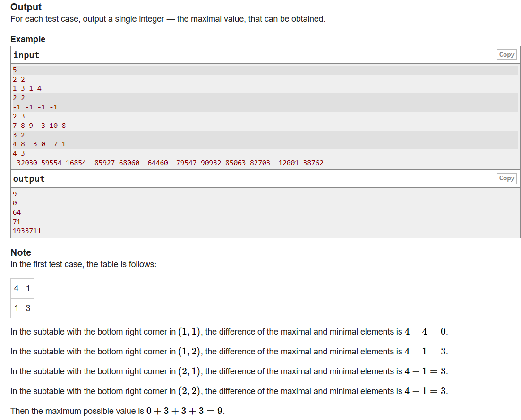Click the top-left table cell containing 4
521x420 pixels.
[x=17, y=288]
